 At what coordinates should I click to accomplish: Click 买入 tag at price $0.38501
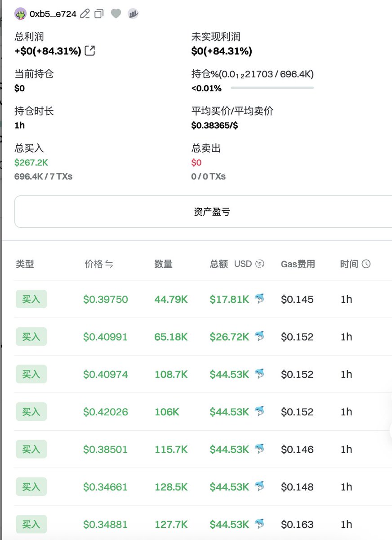tap(31, 449)
